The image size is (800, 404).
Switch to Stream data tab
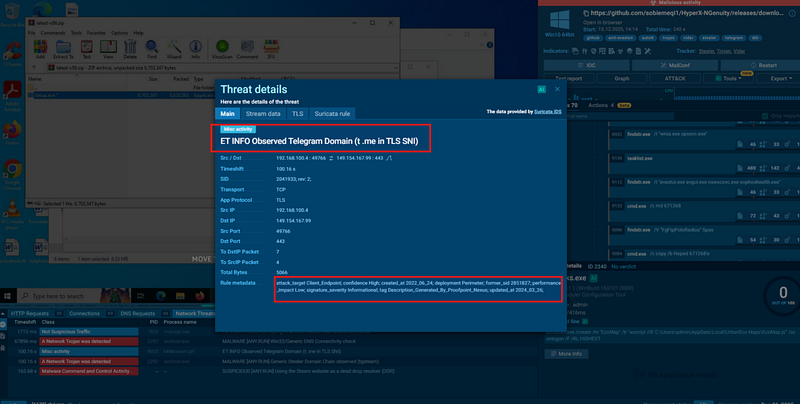[263, 114]
